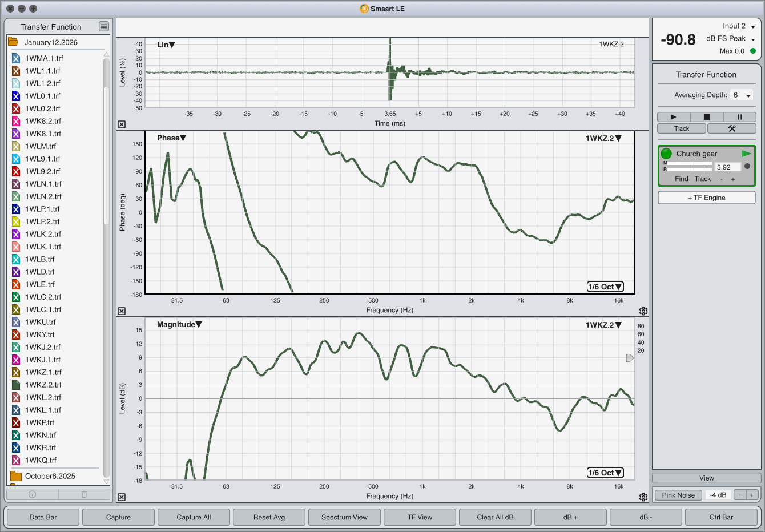Viewport: 765px width, 532px height.
Task: Click the yellow icon next to 1WLP.2.trf
Action: 16,221
